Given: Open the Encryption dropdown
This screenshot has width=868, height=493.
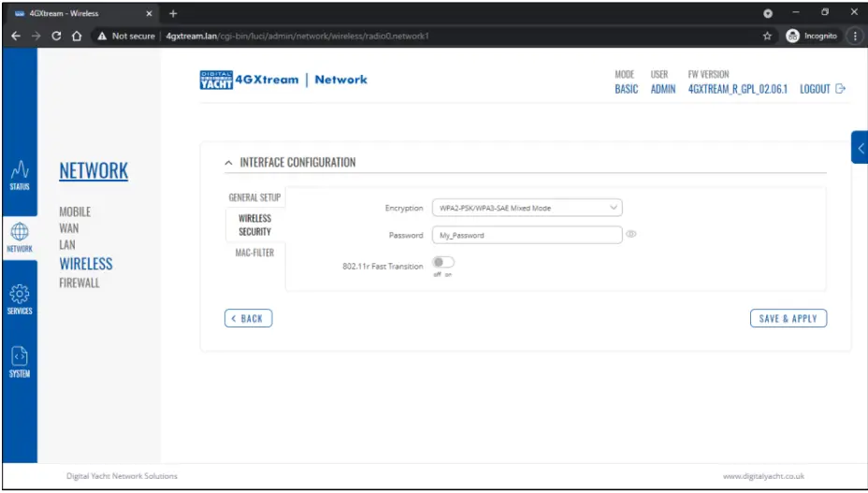Looking at the screenshot, I should 527,208.
